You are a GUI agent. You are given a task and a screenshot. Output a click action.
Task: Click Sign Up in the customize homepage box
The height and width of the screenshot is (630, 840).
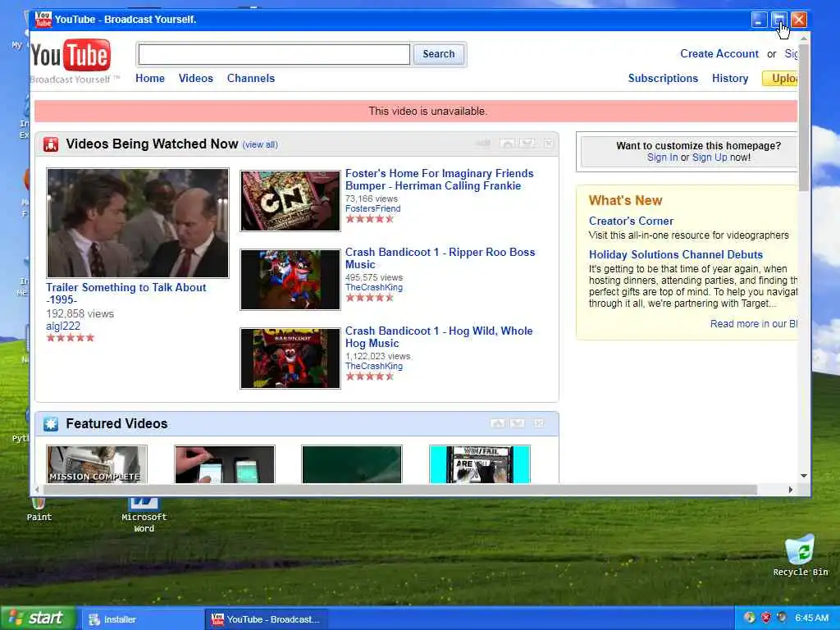pyautogui.click(x=710, y=157)
